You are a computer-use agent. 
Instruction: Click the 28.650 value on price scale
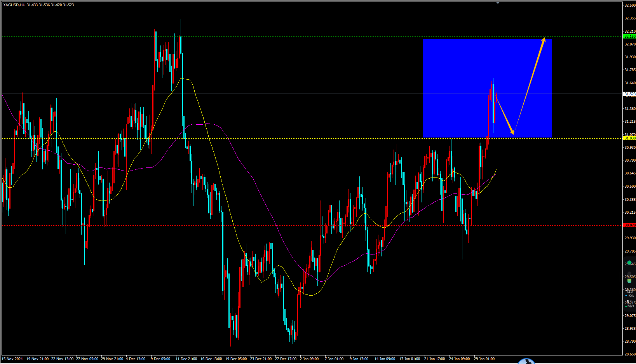630,354
